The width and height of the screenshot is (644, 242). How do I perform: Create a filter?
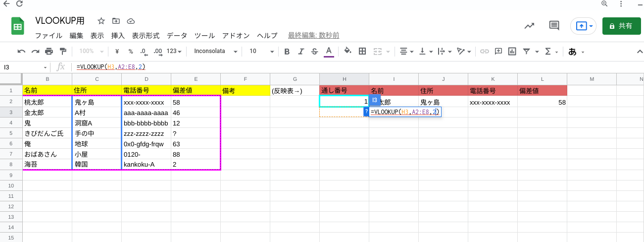(526, 51)
